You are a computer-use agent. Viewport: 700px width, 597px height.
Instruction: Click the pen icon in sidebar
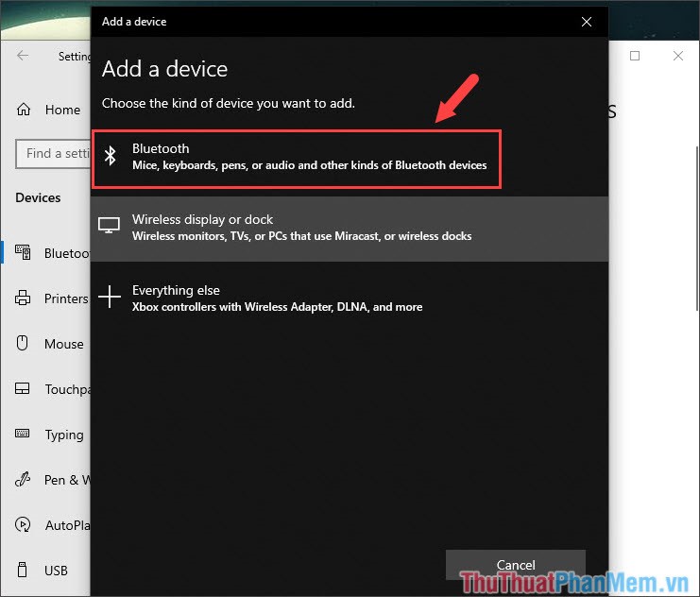tap(23, 479)
